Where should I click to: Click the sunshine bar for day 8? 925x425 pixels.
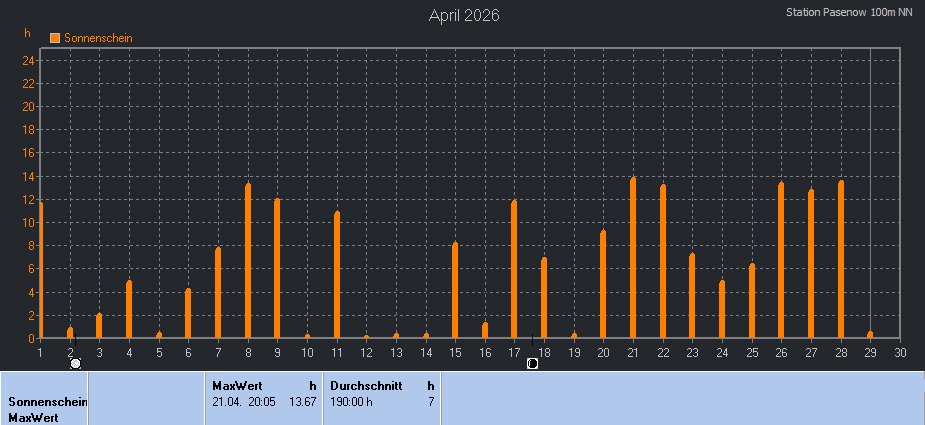click(x=248, y=261)
